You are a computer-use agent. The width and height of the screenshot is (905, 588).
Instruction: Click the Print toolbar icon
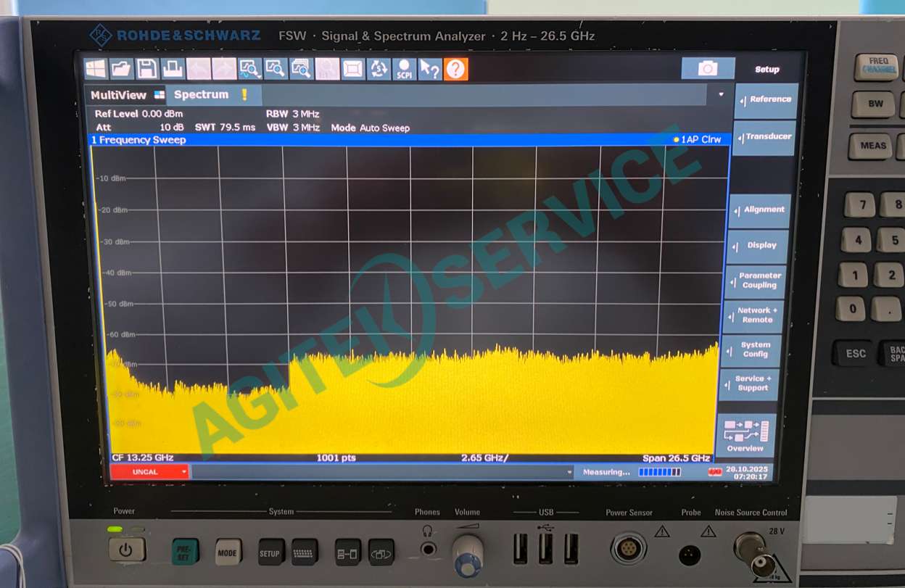[173, 69]
